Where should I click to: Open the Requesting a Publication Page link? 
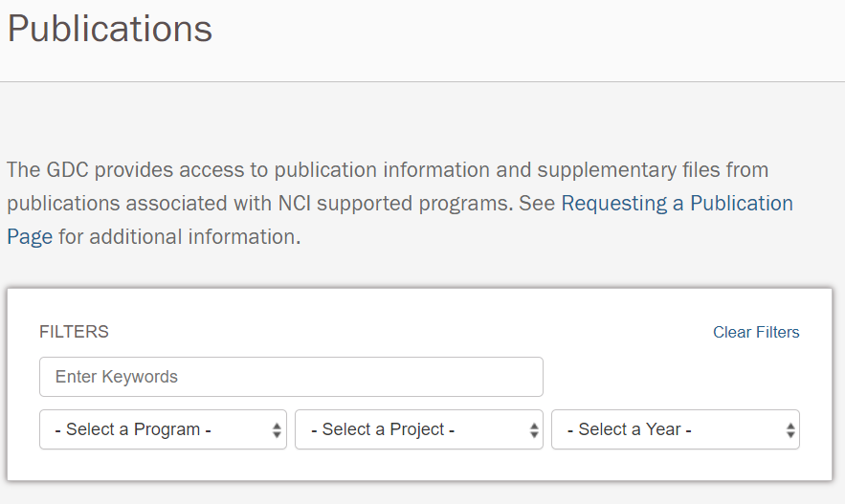pos(677,204)
